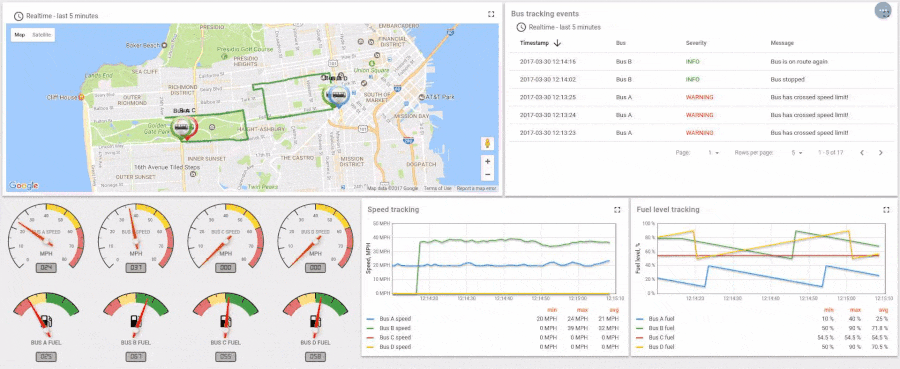Open the round more-options button at top right
Viewport: 900px width, 369px height.
[x=883, y=11]
